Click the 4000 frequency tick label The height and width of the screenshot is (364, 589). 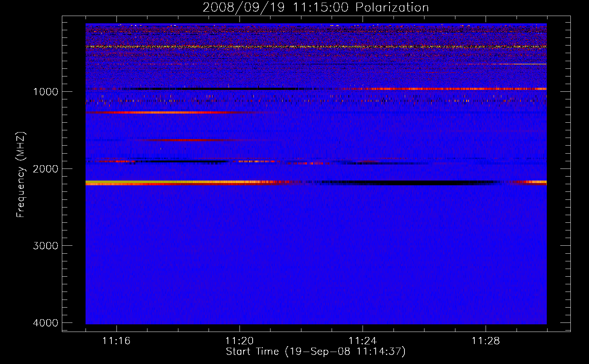[x=46, y=323]
